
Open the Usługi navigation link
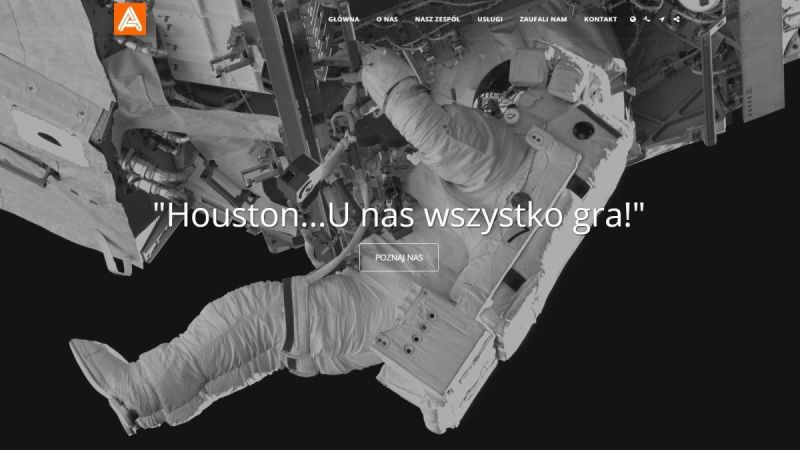click(x=490, y=19)
